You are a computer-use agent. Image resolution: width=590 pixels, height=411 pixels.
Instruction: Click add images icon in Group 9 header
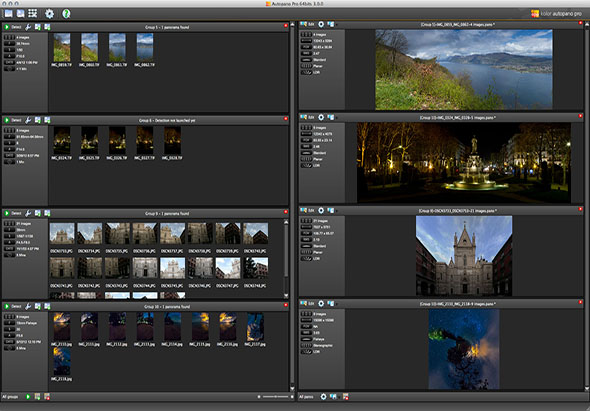tap(38, 213)
